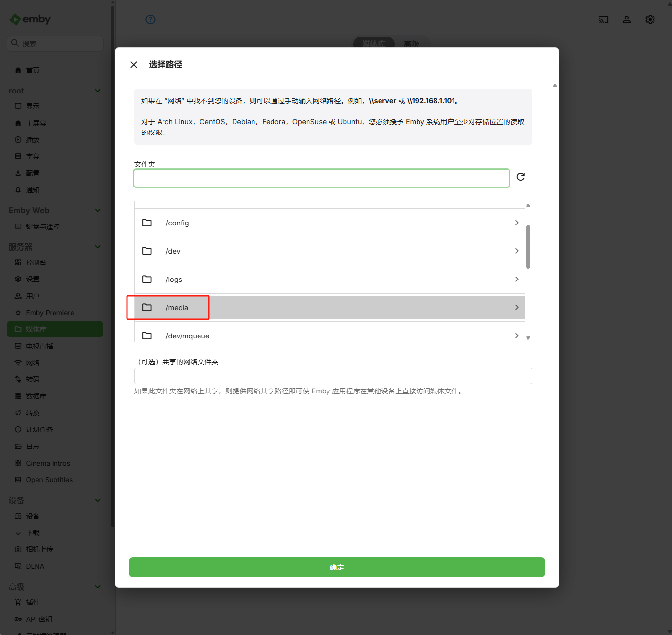This screenshot has height=635, width=672.
Task: Click the Cast icon in the header
Action: tap(603, 19)
